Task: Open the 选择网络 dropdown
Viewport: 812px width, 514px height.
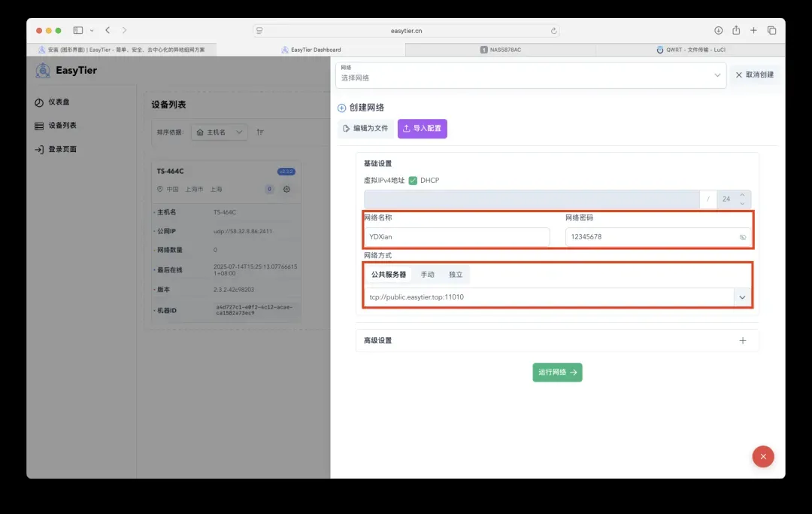Action: (x=530, y=75)
